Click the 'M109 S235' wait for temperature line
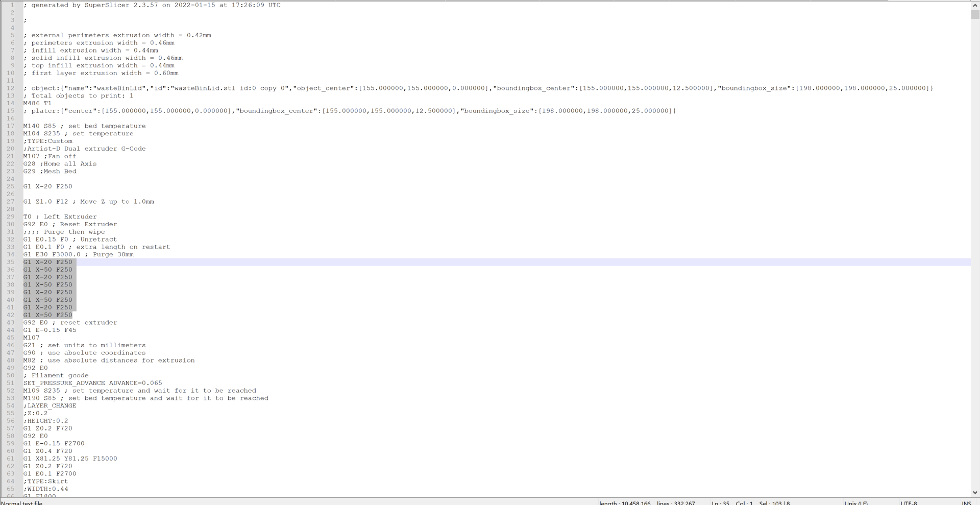The height and width of the screenshot is (505, 980). (139, 391)
